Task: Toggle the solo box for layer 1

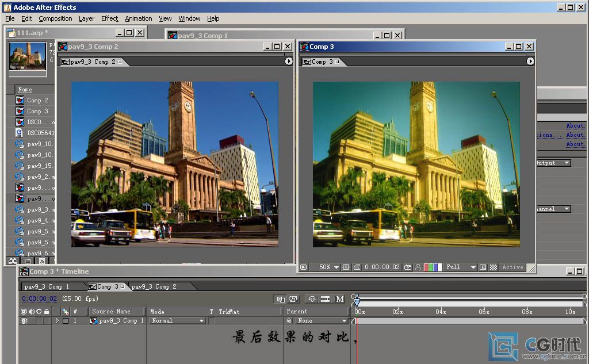Action: pyautogui.click(x=39, y=321)
